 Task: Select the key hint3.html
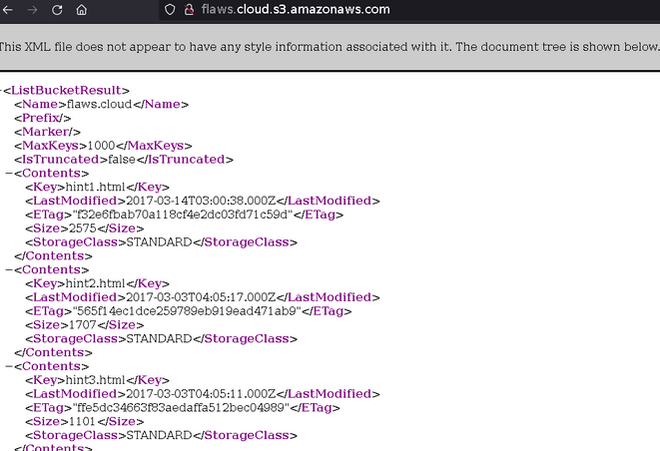tap(96, 380)
